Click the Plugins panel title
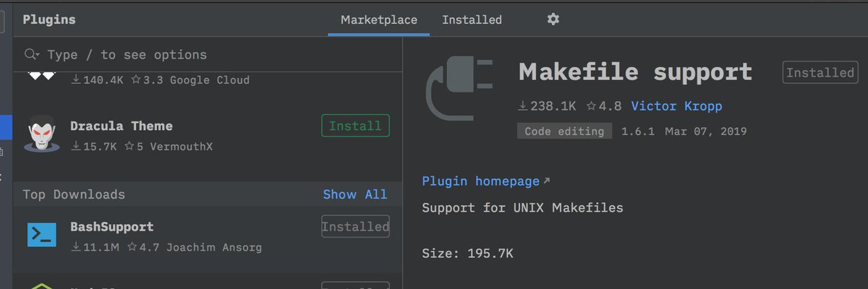868x289 pixels. tap(49, 20)
